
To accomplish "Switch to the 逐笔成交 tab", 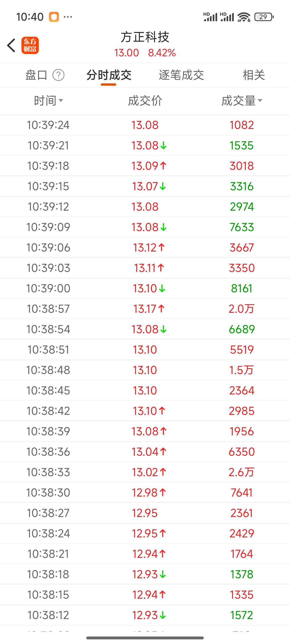I will click(x=181, y=75).
